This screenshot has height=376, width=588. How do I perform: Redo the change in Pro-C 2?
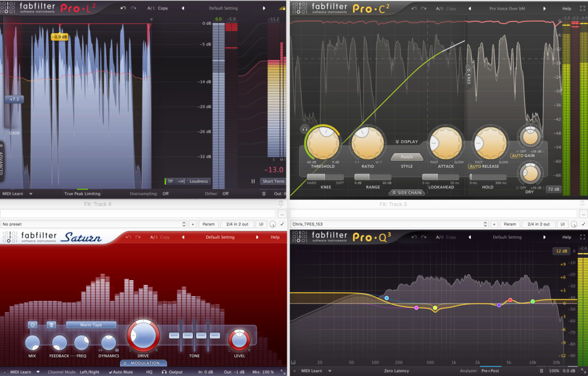coord(424,8)
